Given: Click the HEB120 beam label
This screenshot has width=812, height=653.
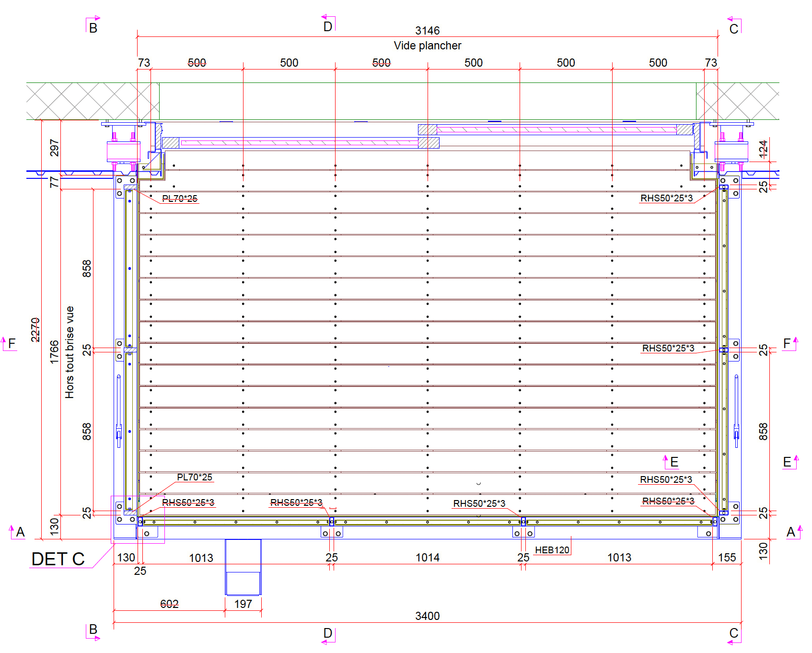Looking at the screenshot, I should [x=552, y=550].
